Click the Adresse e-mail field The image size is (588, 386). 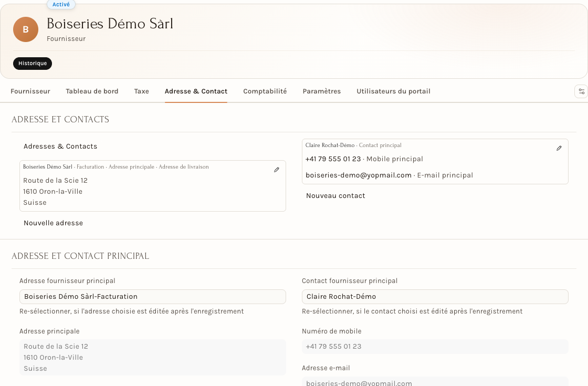click(x=435, y=381)
